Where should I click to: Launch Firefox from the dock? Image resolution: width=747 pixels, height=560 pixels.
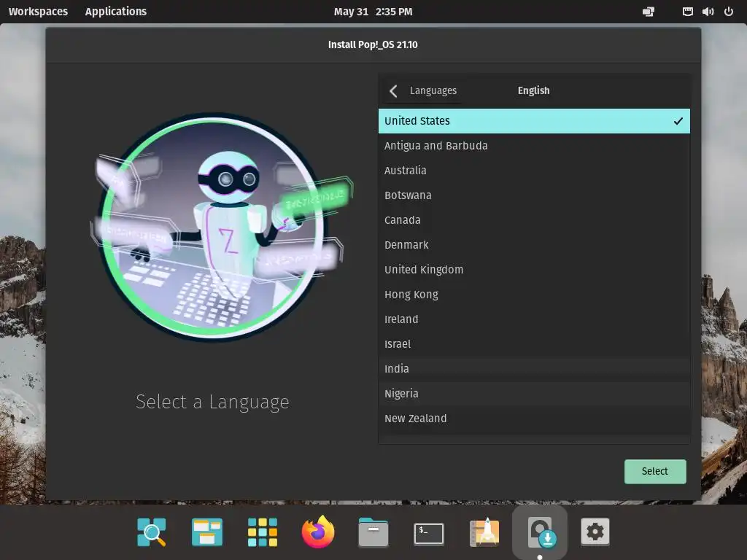318,532
